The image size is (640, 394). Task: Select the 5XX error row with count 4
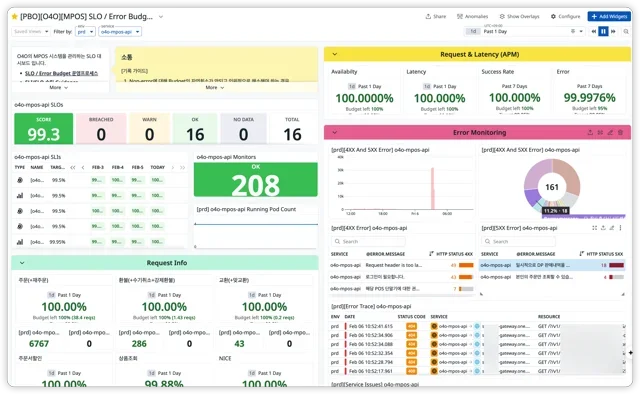(552, 277)
